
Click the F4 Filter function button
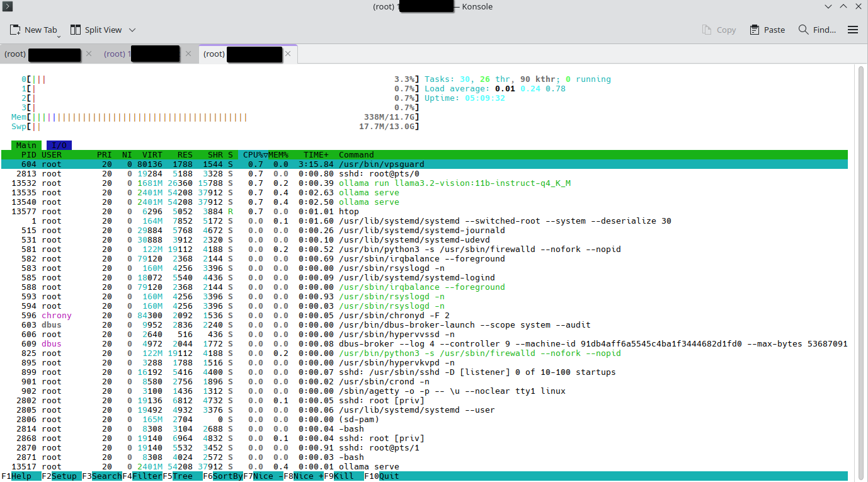[142, 476]
